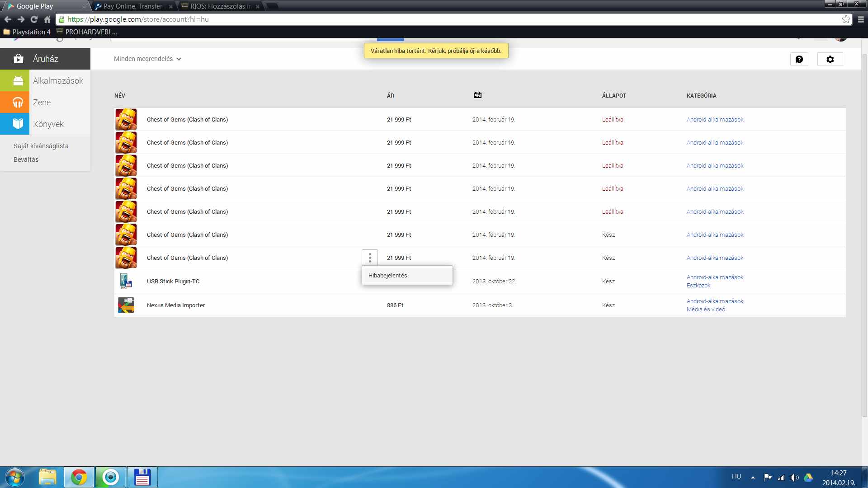Bookmark page with star icon
The width and height of the screenshot is (868, 488).
845,19
